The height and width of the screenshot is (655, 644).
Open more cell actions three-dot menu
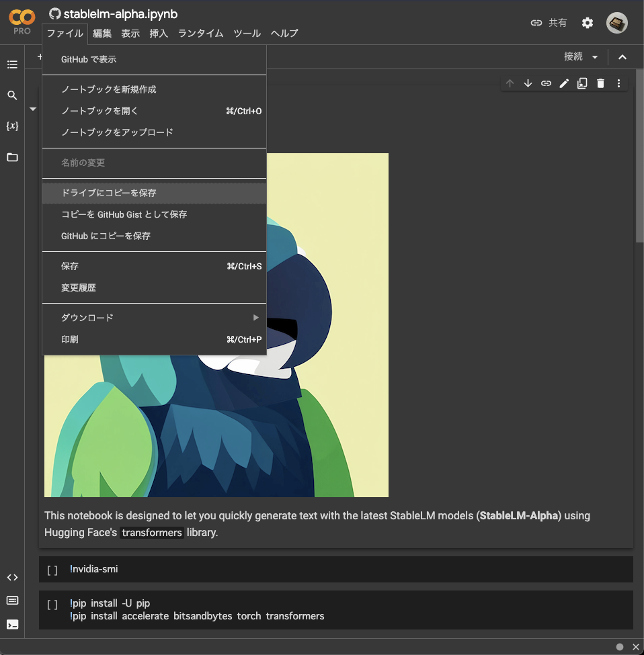618,83
